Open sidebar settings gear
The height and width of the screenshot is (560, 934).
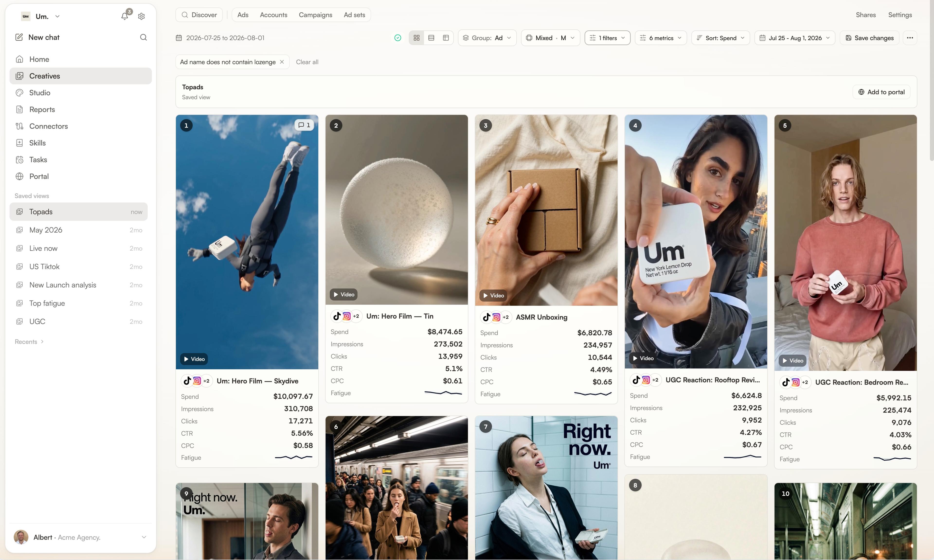[x=142, y=16]
